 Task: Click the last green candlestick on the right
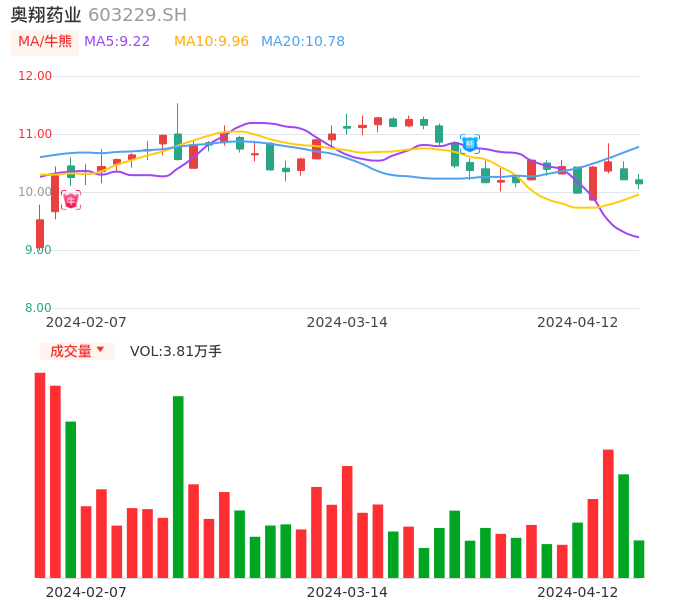click(x=639, y=182)
